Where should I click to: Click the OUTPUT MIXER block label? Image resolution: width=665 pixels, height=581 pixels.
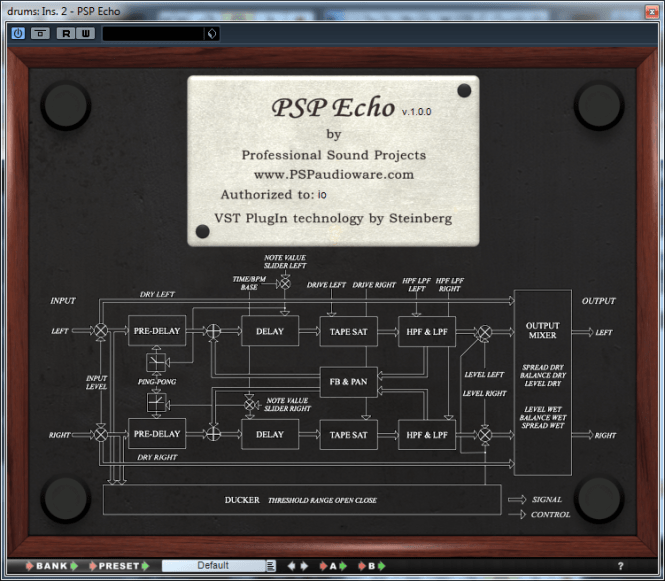(x=542, y=330)
